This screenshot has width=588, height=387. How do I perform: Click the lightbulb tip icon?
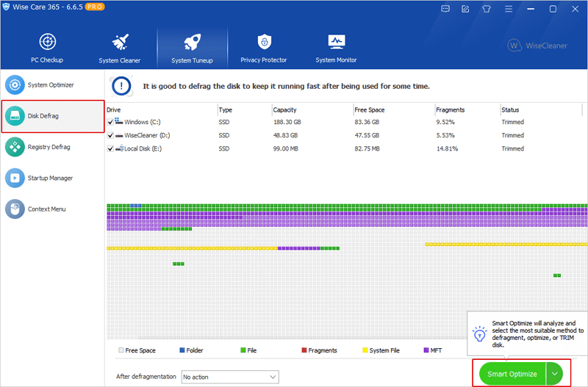(480, 333)
